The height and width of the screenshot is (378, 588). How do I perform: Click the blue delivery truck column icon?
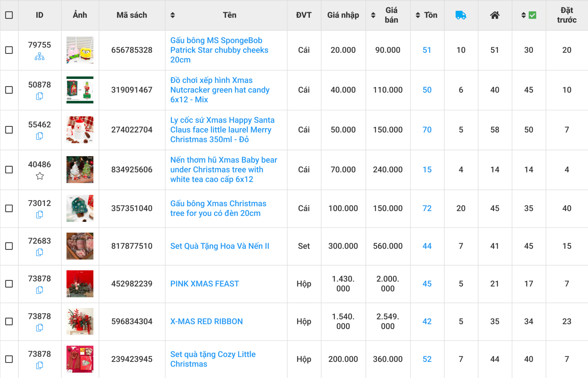click(x=461, y=15)
